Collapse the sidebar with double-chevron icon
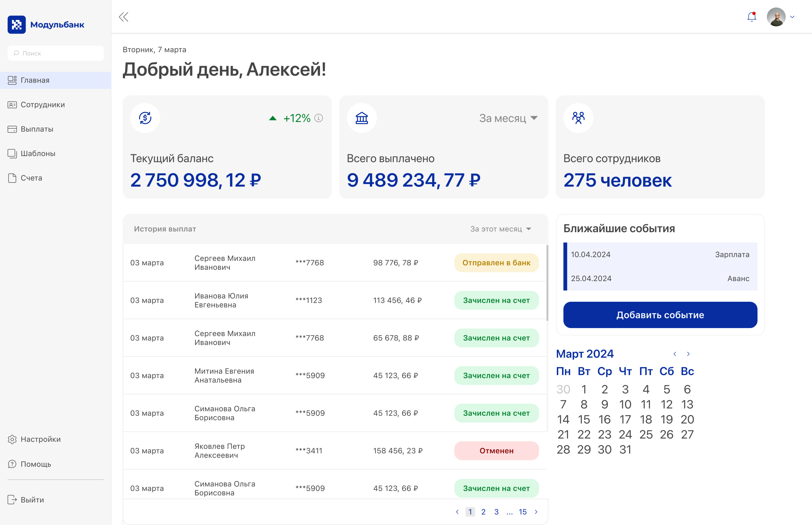This screenshot has height=525, width=812. (x=123, y=17)
